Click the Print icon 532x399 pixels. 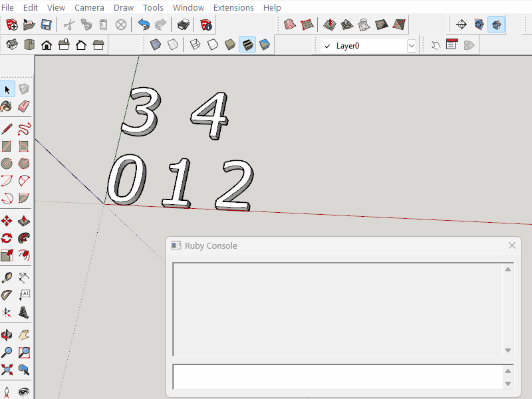184,25
